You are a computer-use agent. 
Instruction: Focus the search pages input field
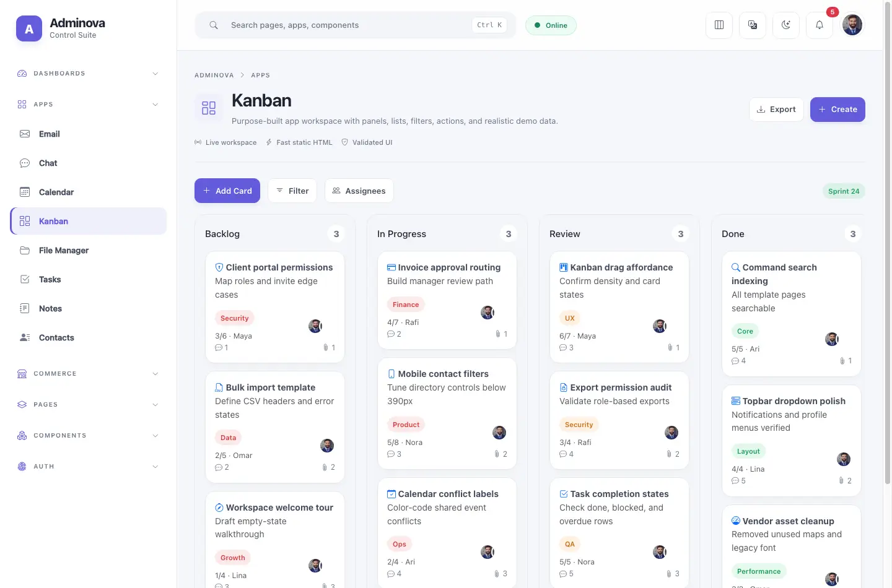click(356, 25)
